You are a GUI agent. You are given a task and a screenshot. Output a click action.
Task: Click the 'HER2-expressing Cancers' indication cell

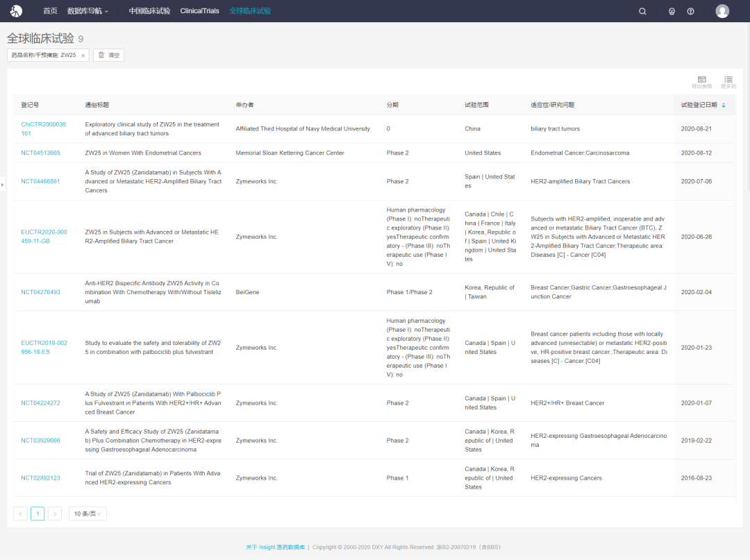(567, 478)
